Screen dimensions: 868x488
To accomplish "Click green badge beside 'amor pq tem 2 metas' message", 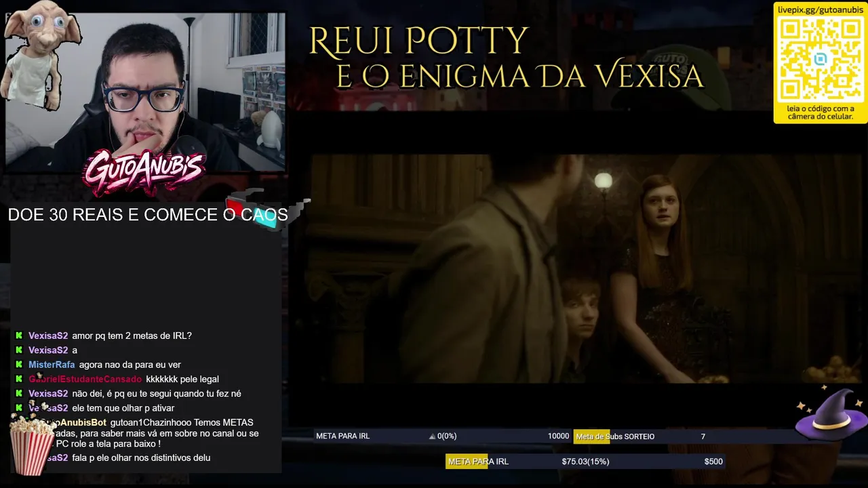I will tap(19, 335).
